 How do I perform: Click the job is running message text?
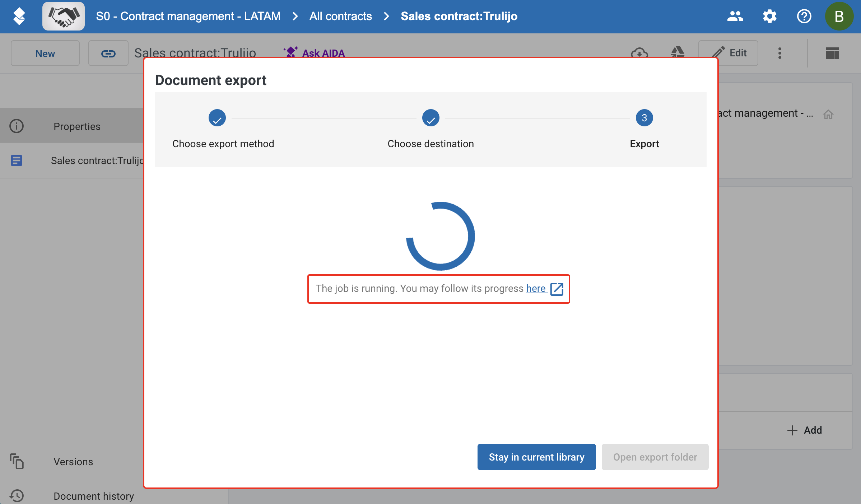coord(419,288)
